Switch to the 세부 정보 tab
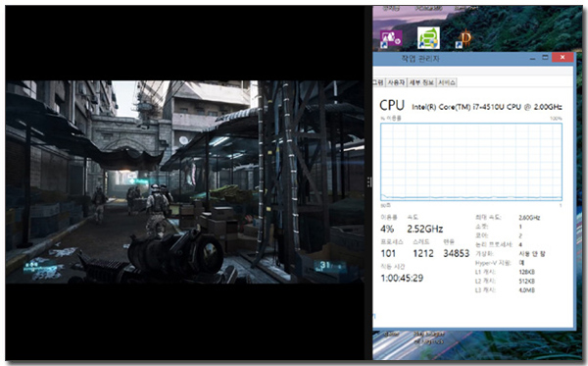Viewport: 588px width, 366px height. (421, 82)
